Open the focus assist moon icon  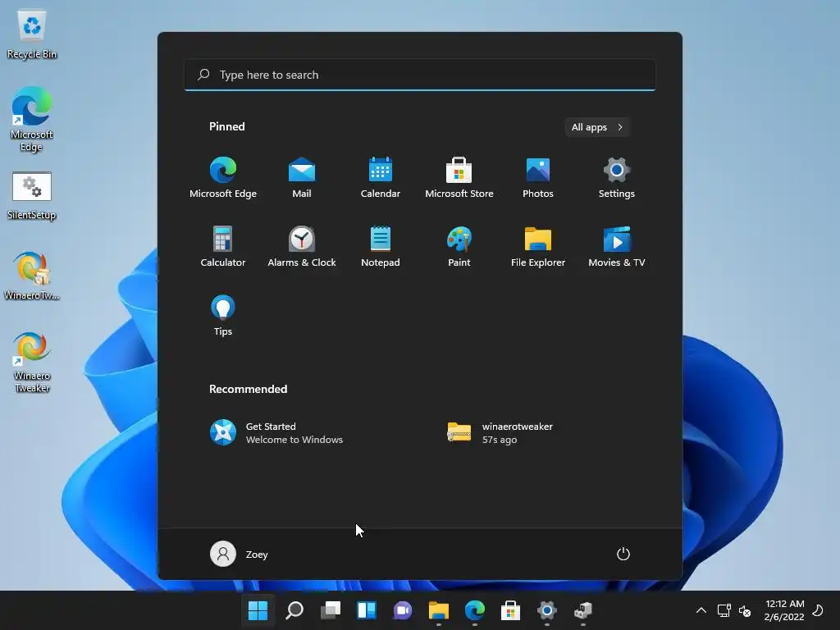pos(818,610)
